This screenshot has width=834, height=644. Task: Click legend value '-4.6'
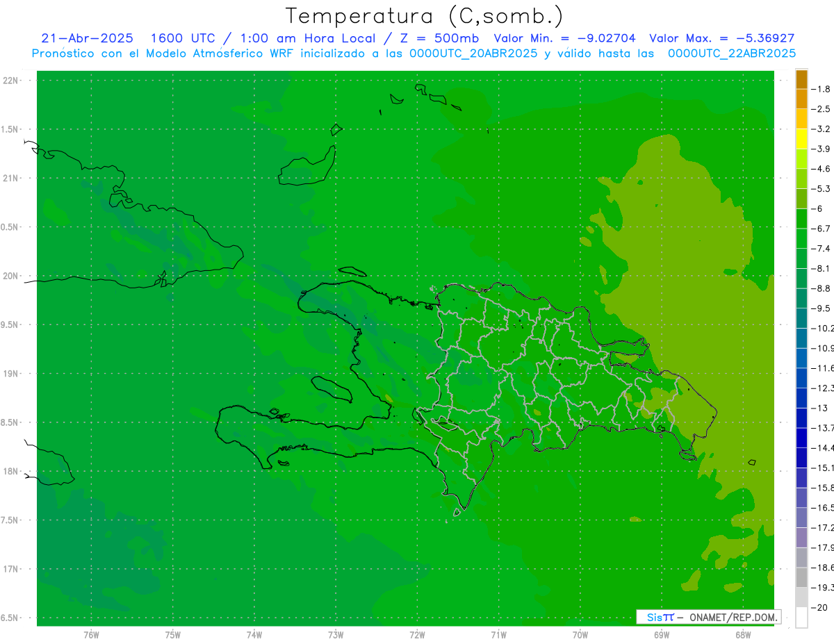coord(821,169)
